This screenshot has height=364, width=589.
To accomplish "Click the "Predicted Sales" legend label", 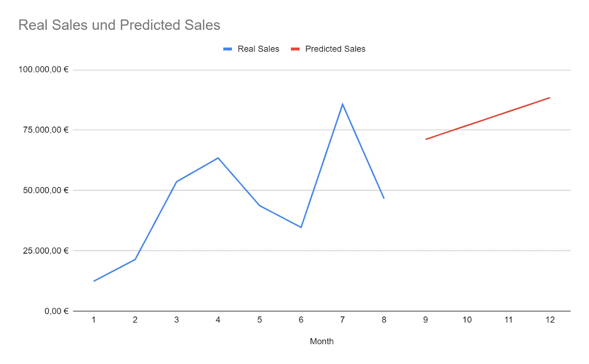I will [335, 49].
